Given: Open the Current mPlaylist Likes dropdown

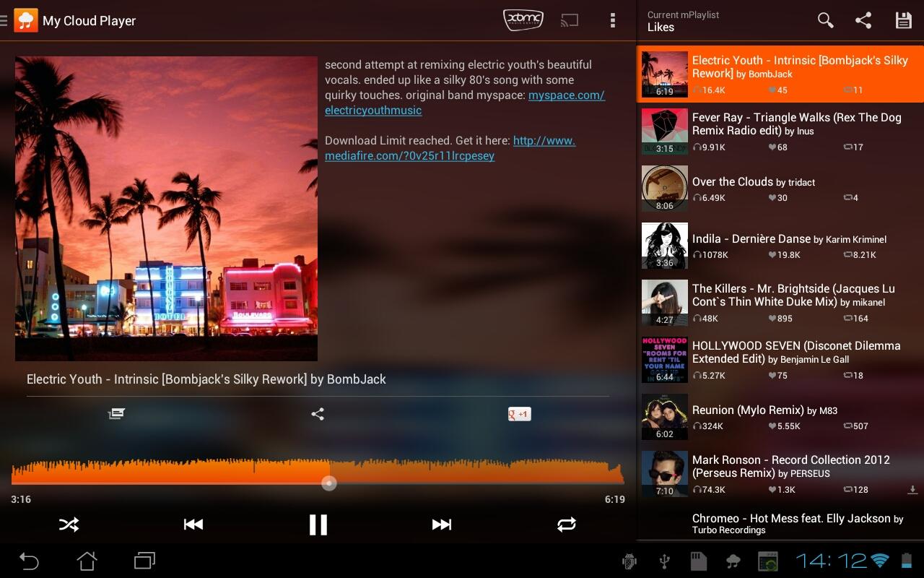Looking at the screenshot, I should pos(683,21).
